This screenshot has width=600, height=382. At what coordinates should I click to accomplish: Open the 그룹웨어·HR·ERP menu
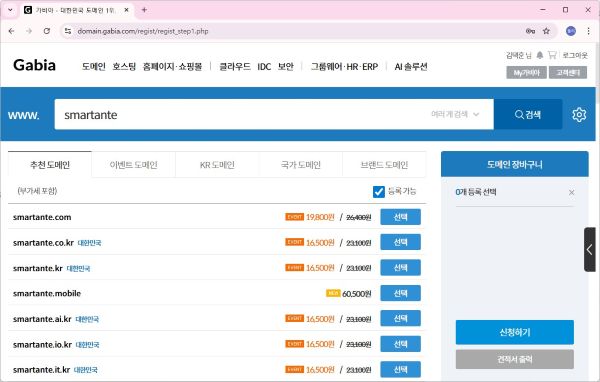(x=344, y=67)
